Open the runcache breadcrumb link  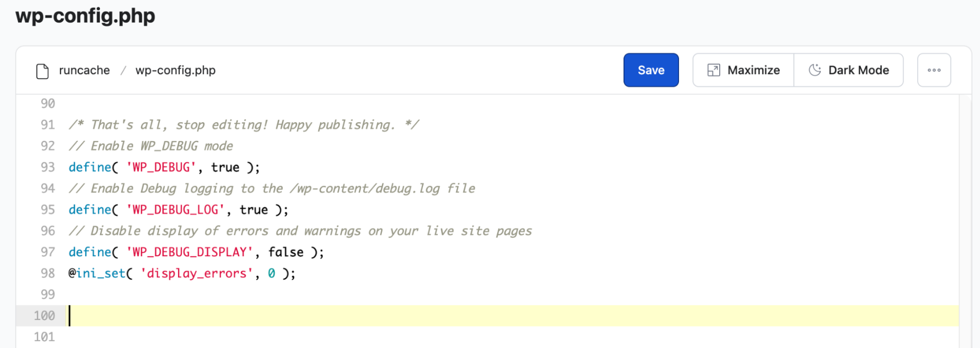point(84,70)
